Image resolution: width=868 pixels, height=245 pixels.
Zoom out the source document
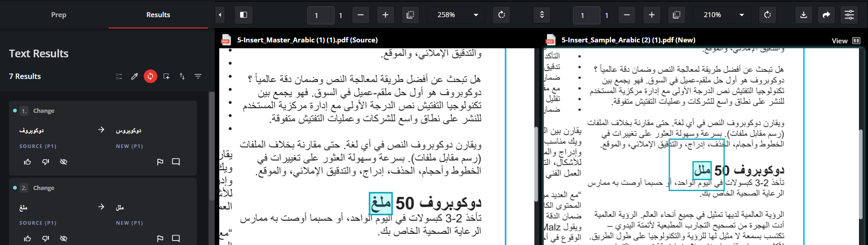point(360,15)
